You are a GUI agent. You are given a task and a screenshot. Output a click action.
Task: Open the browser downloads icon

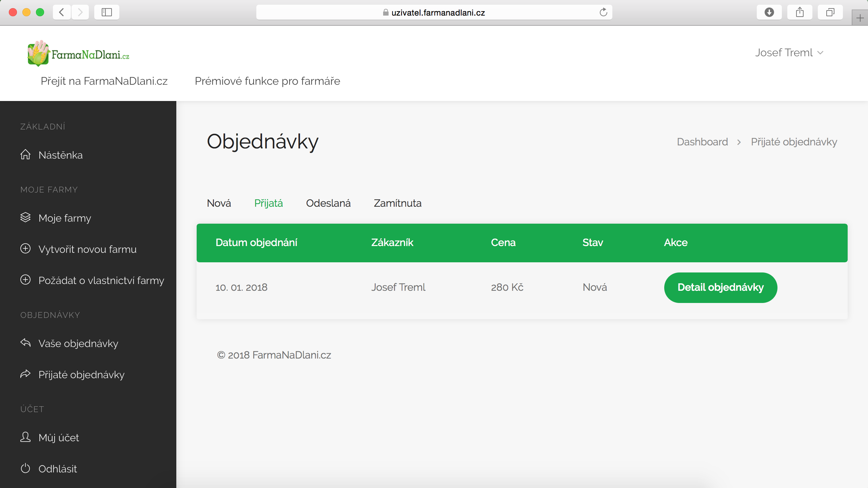tap(769, 13)
